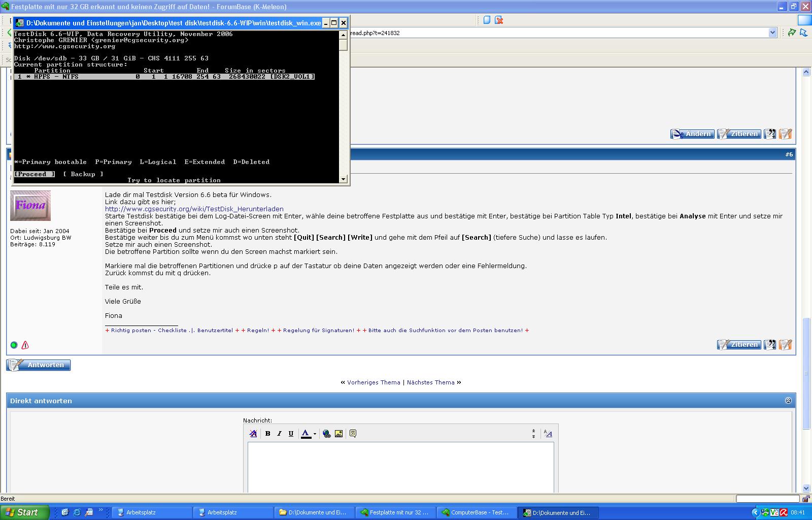Click multi-quote icon under Fiona's post

pos(770,345)
